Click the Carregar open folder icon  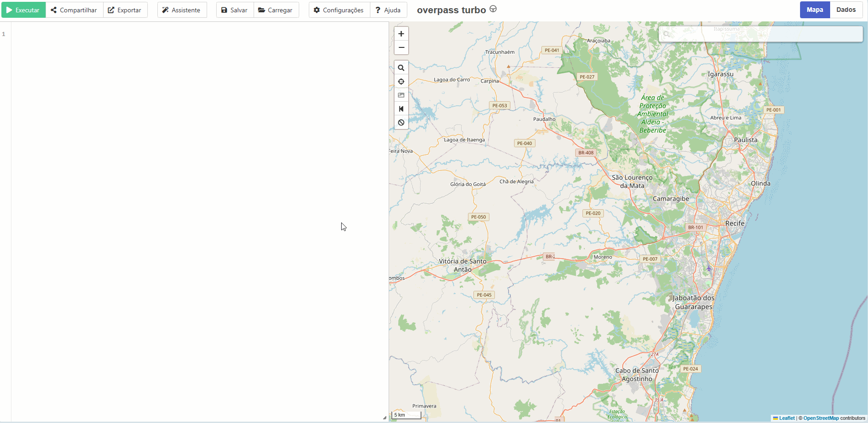(x=262, y=10)
